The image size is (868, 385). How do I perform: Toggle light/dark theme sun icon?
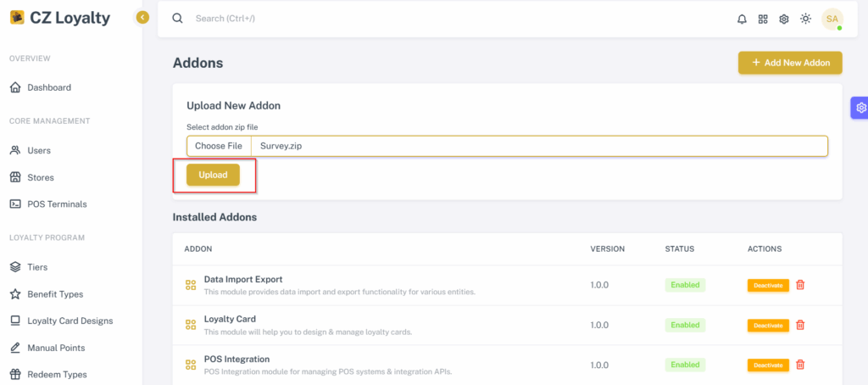coord(805,19)
